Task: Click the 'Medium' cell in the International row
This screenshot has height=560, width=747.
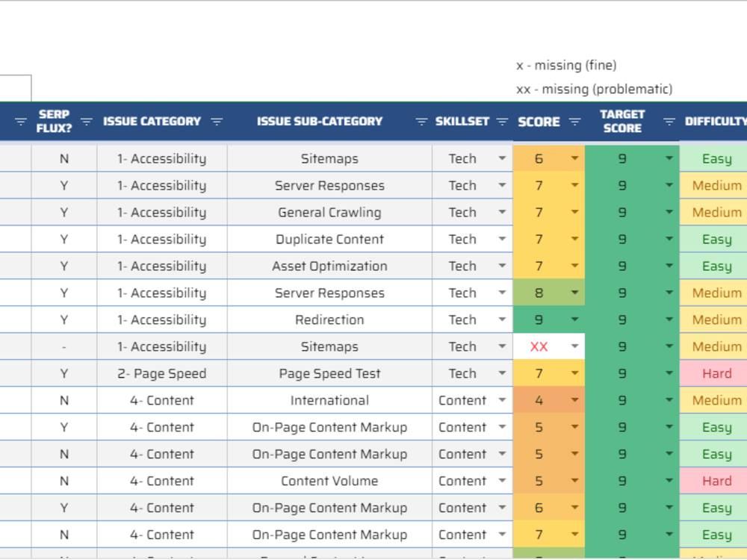Action: pos(713,400)
